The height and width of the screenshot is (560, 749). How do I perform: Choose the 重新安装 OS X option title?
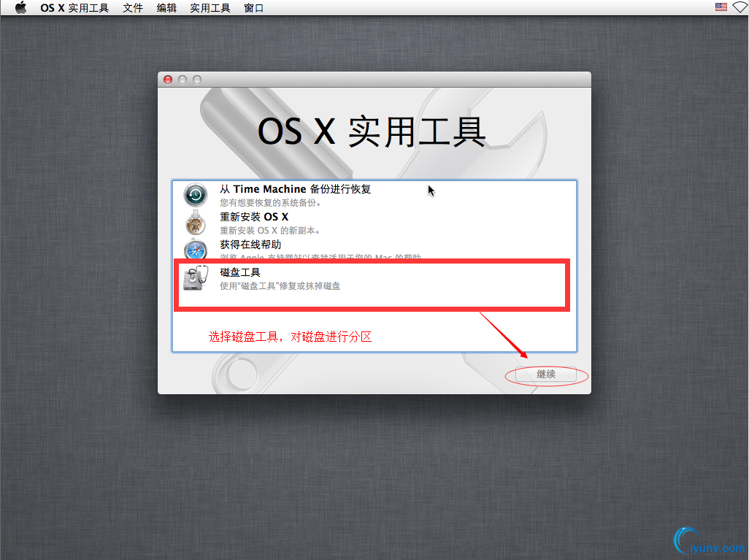point(254,217)
